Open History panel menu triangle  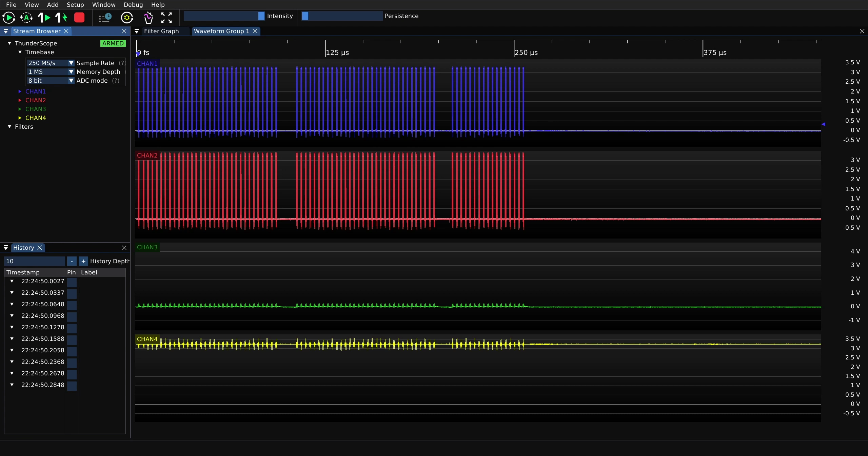pos(6,248)
